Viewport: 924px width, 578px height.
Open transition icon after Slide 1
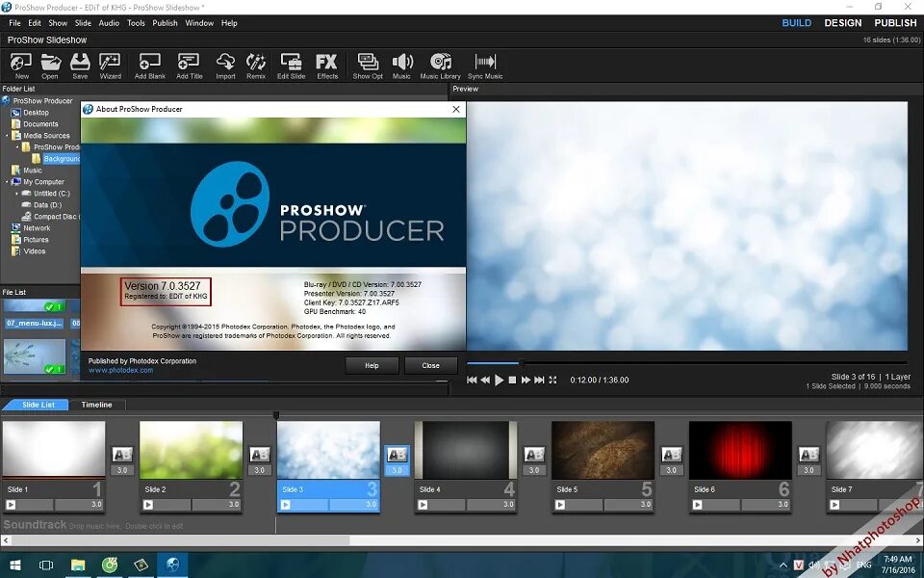(122, 454)
